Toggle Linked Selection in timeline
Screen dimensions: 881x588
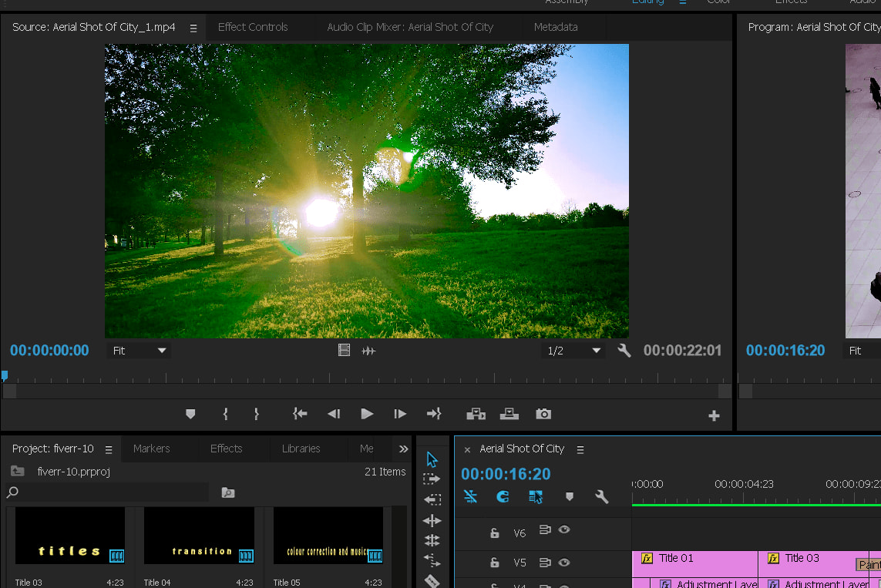(x=536, y=497)
